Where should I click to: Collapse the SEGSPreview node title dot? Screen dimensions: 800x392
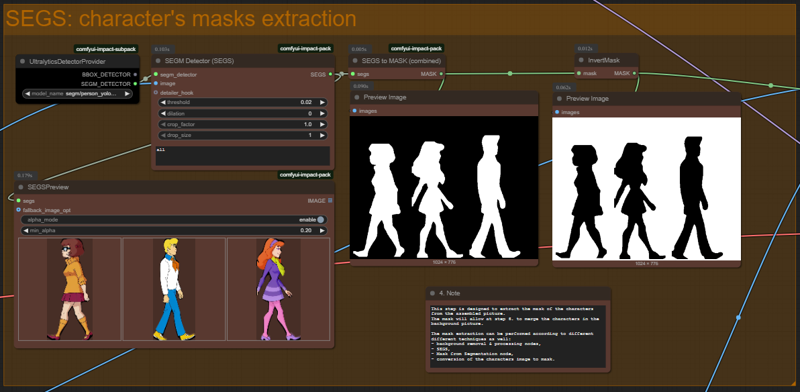click(x=21, y=187)
